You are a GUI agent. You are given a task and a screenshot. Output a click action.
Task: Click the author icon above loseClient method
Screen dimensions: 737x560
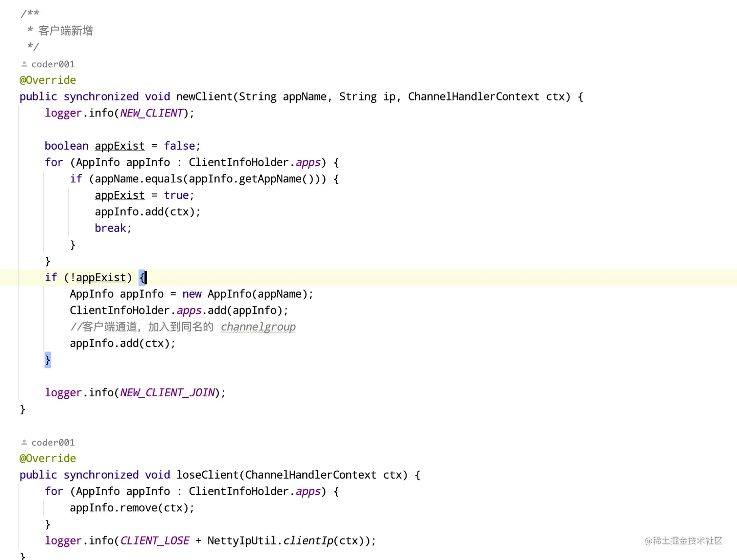point(24,443)
